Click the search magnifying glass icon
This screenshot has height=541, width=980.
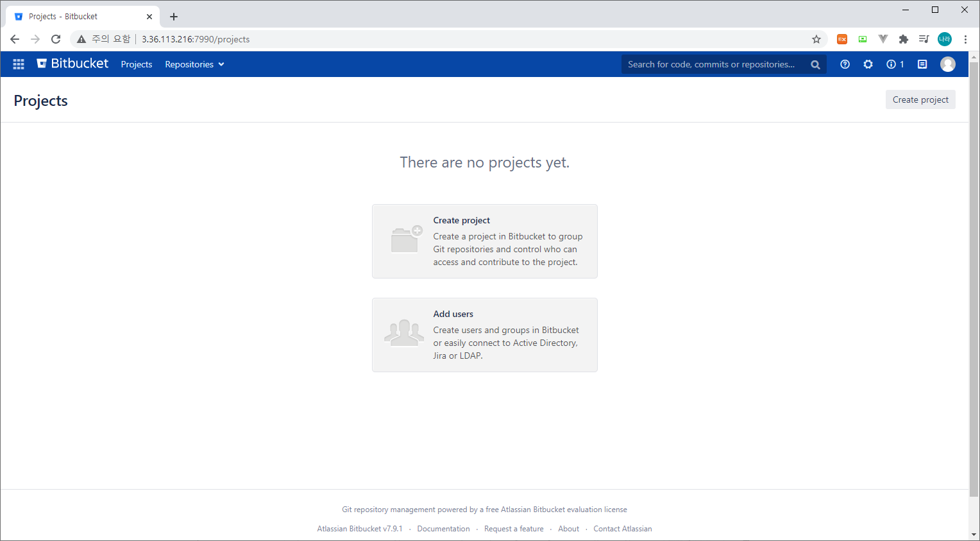815,64
